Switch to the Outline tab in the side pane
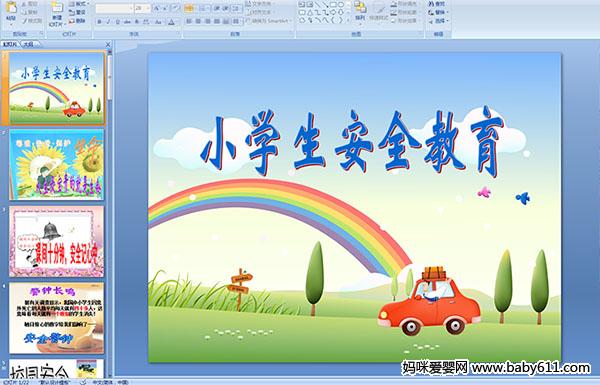Screen dimensions: 600x385 click(x=29, y=44)
